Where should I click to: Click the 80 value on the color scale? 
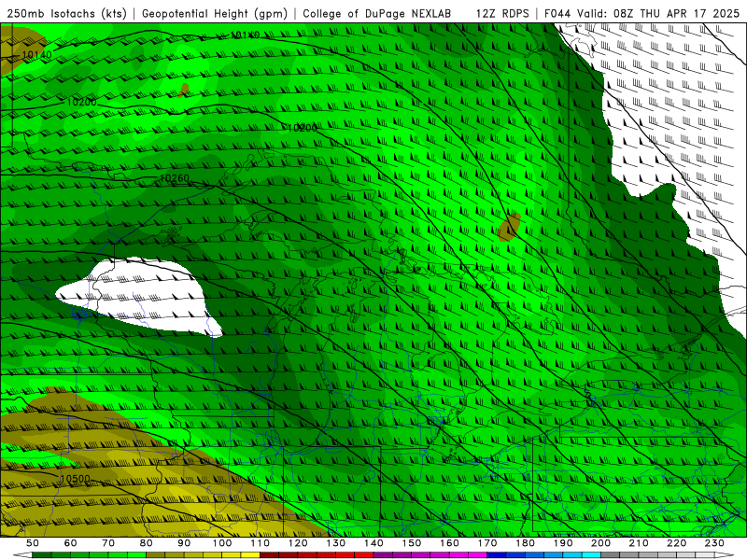click(147, 543)
